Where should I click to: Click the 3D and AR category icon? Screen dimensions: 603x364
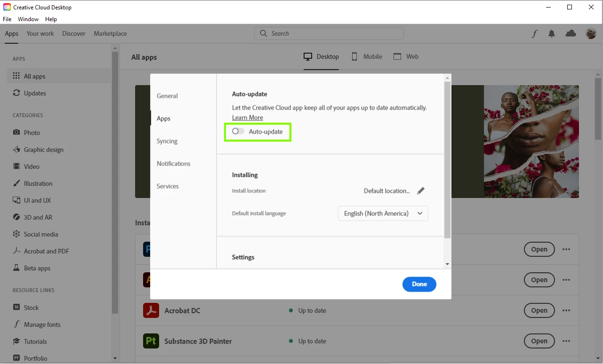pos(16,217)
